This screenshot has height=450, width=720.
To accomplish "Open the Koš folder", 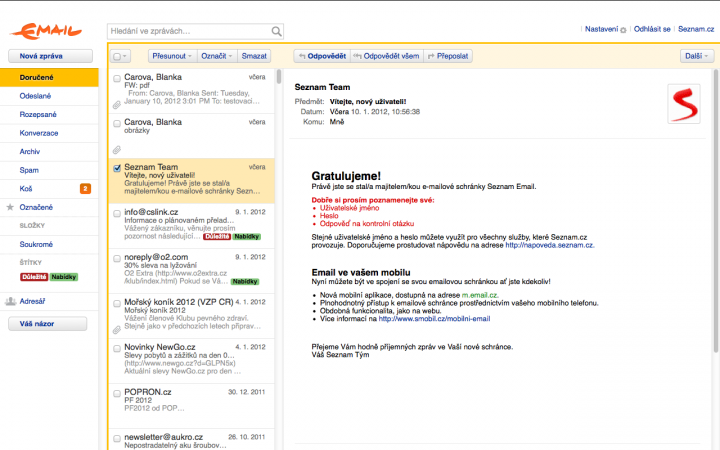I will [49, 189].
